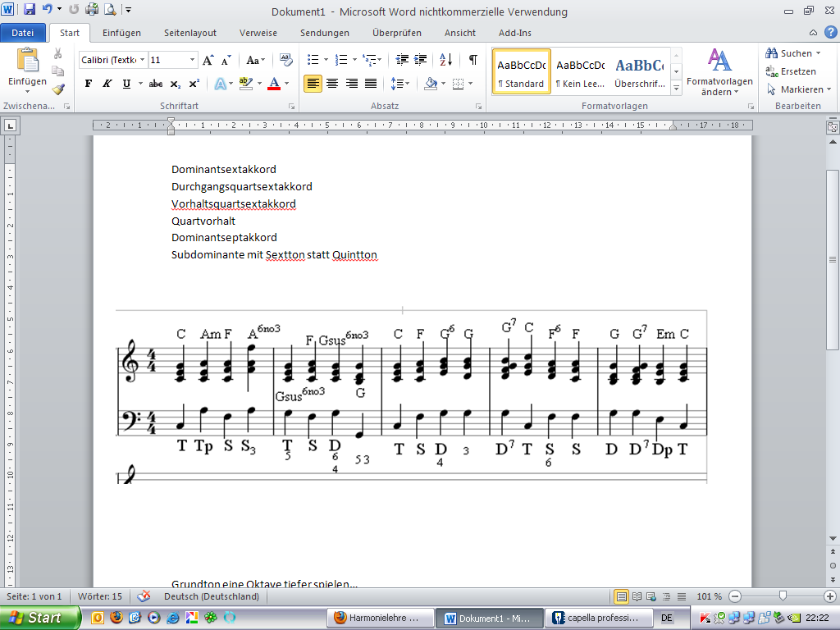This screenshot has width=840, height=630.
Task: Click font color red A button
Action: click(x=274, y=84)
